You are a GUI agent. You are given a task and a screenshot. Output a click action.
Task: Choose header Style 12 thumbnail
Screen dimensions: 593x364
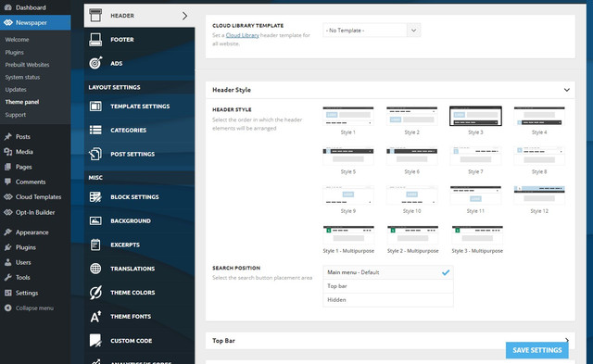tap(539, 195)
